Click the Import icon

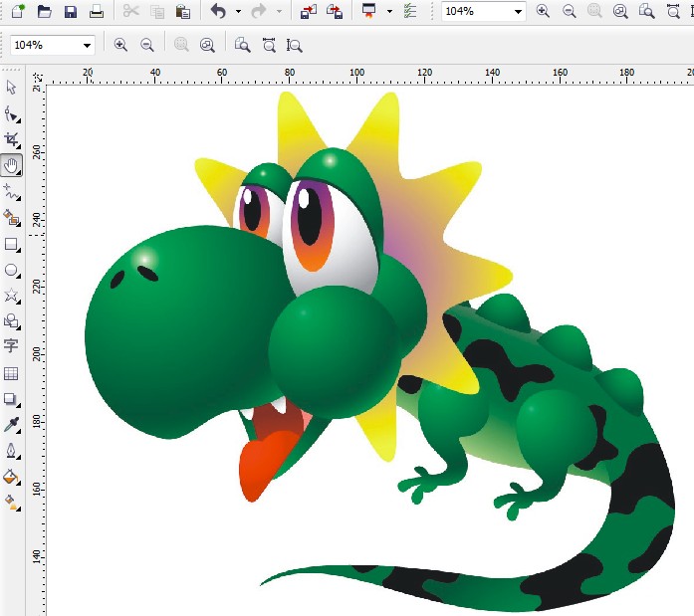(309, 12)
